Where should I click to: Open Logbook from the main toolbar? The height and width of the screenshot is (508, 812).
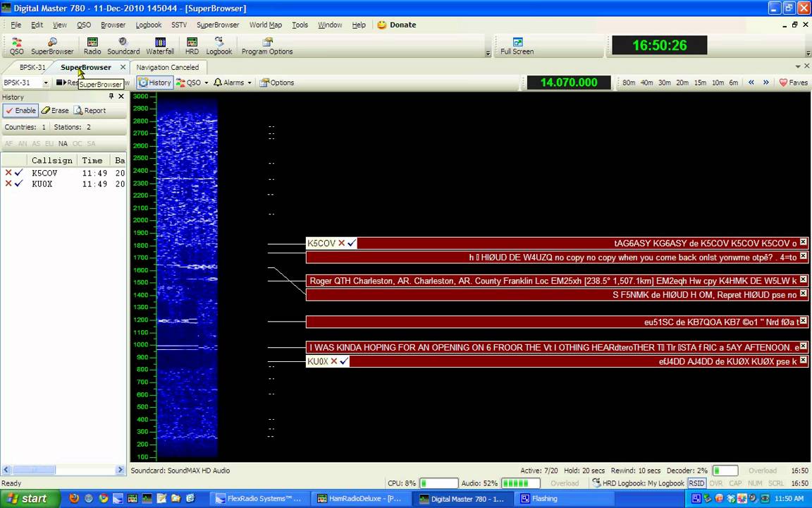(x=219, y=46)
